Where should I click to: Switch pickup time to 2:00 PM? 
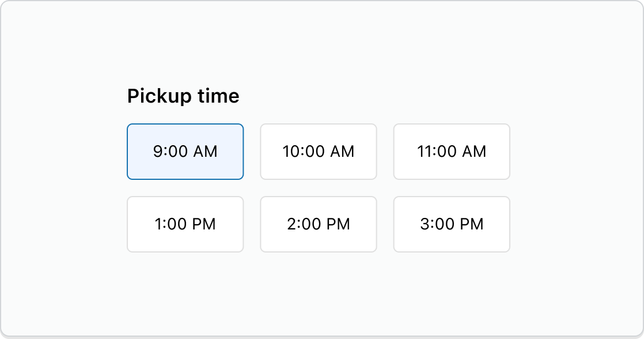[319, 224]
